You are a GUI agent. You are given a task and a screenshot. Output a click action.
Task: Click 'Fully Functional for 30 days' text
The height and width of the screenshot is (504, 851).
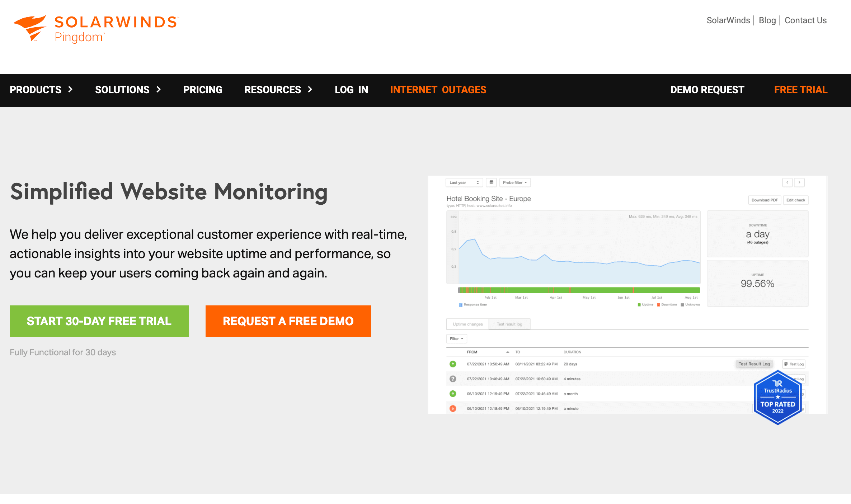click(x=63, y=352)
